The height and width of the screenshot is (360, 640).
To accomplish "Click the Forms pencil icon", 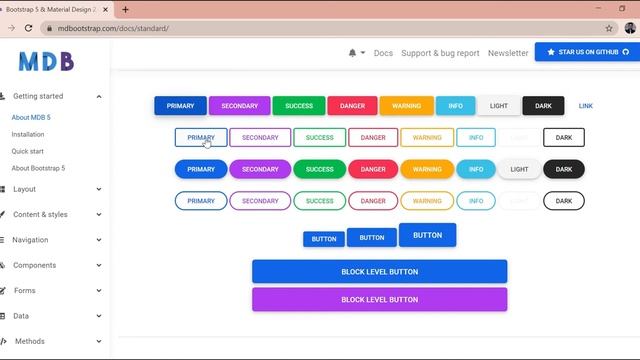I will coord(2,291).
